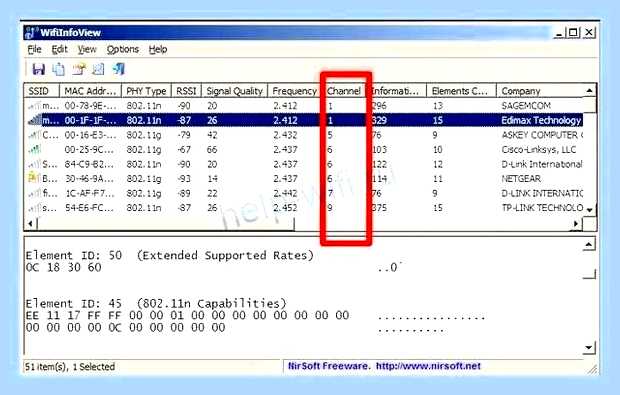Open the http://www.nirsoft.net link
This screenshot has width=620, height=395.
point(428,366)
